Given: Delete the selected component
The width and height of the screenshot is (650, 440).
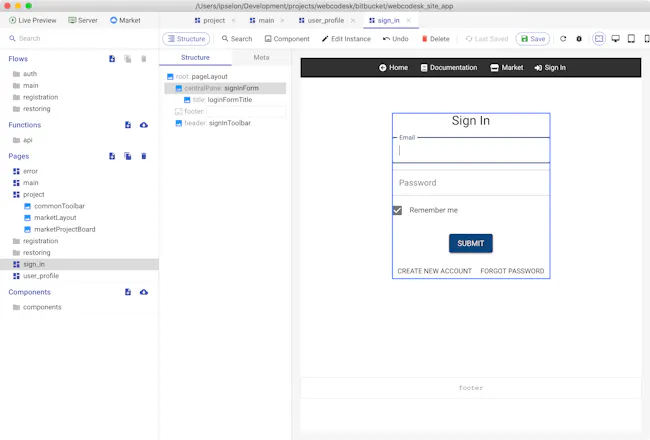Looking at the screenshot, I should coord(435,39).
